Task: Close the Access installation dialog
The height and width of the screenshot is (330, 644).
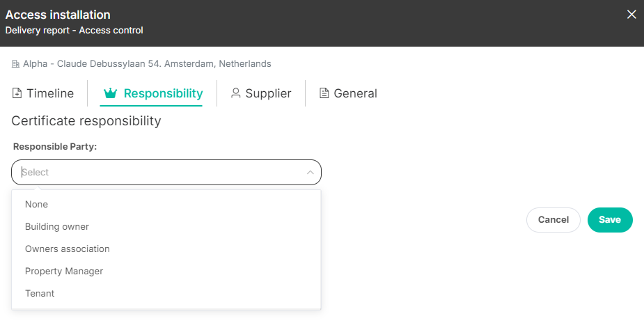Action: click(631, 15)
